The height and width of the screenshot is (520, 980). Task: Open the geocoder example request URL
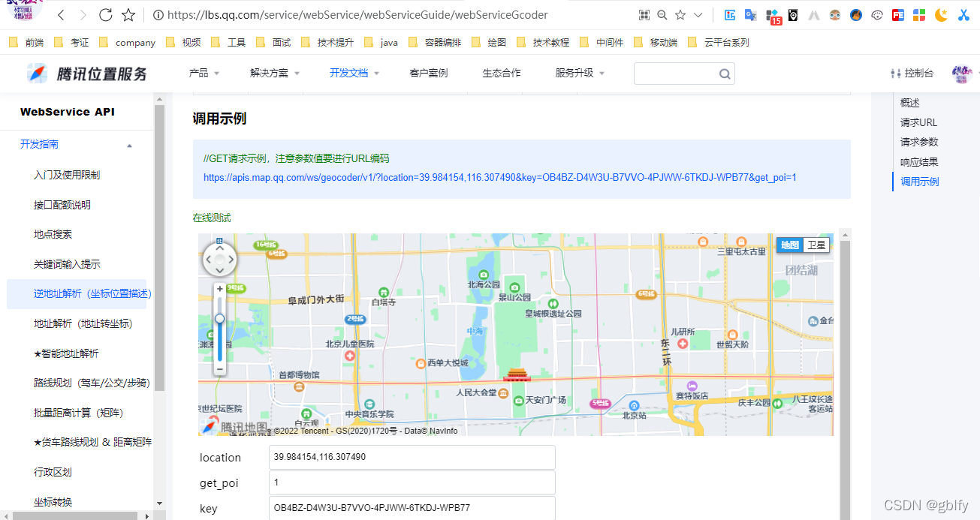pyautogui.click(x=500, y=178)
